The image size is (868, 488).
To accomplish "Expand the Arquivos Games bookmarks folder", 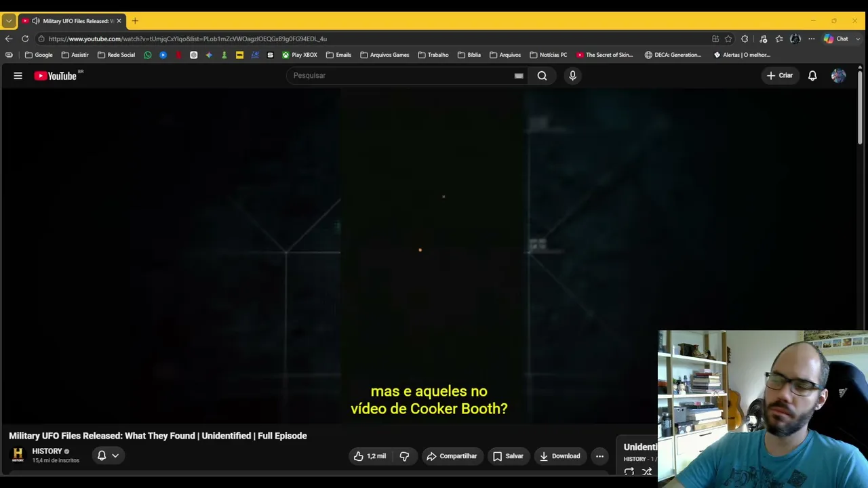I will 384,55.
